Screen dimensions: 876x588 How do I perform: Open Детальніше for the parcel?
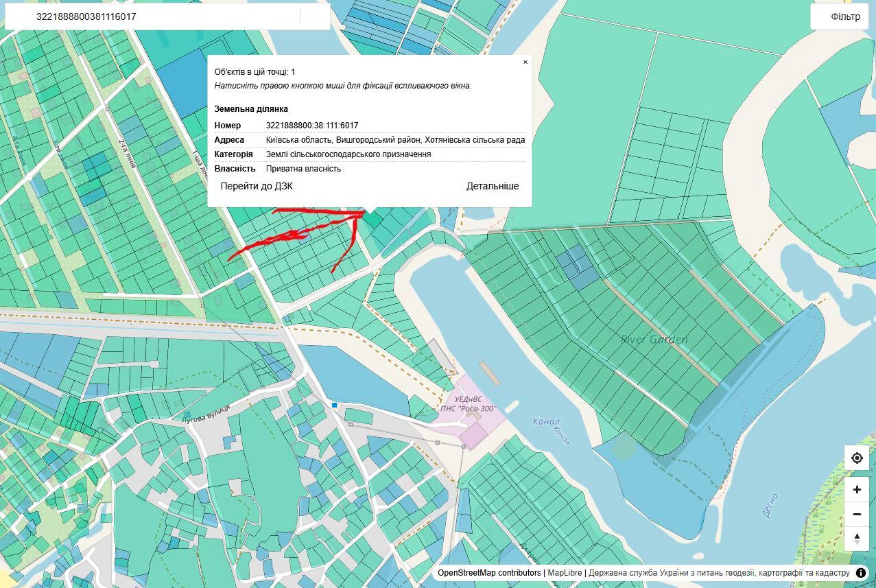pos(492,186)
